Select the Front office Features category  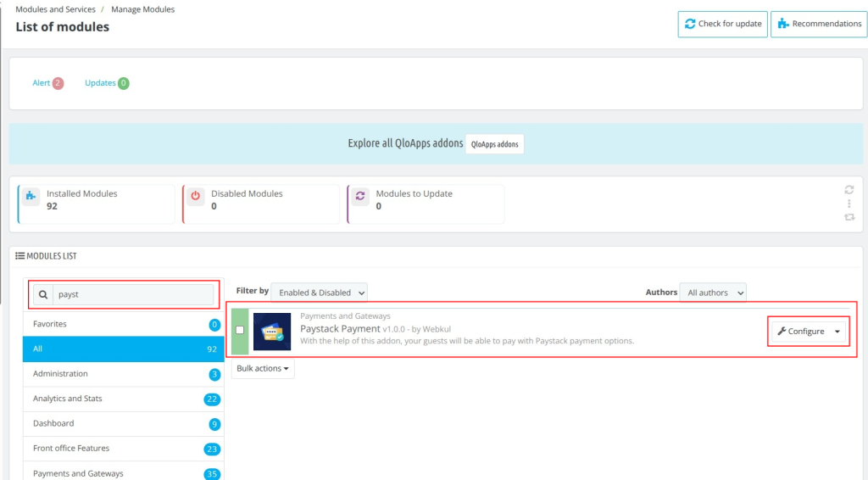point(124,449)
